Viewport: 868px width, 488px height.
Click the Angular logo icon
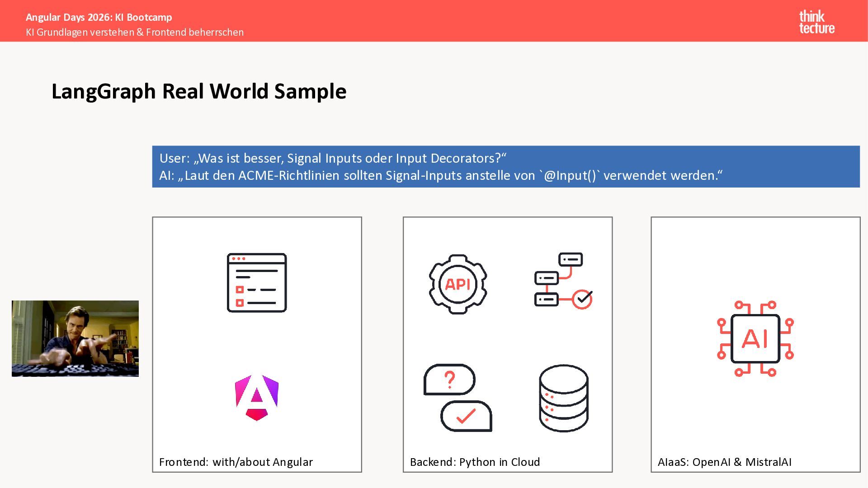257,398
